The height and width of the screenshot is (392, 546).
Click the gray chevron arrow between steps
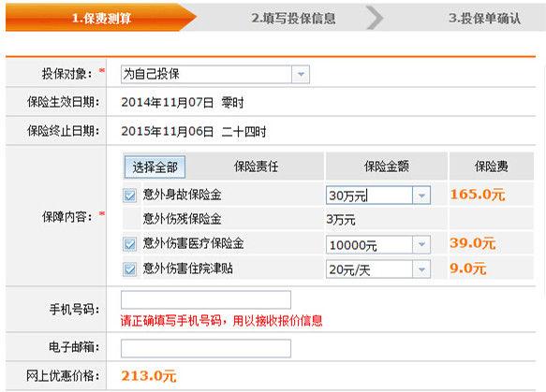point(375,18)
